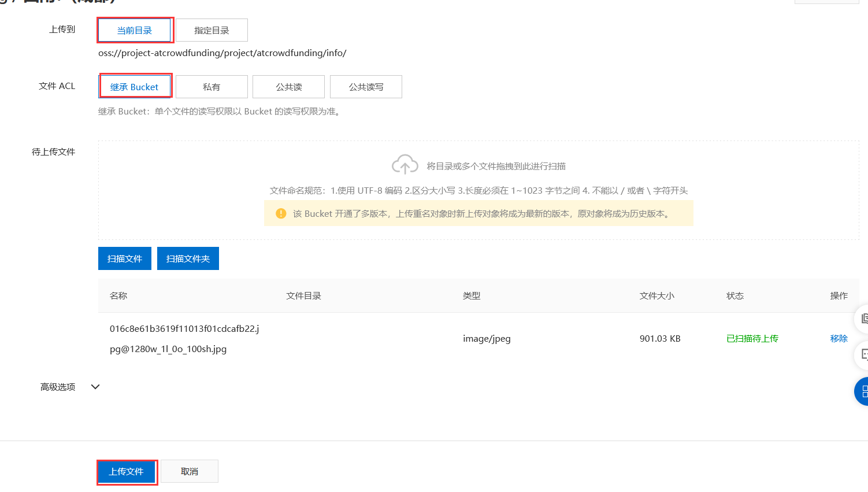The width and height of the screenshot is (868, 492).
Task: Click the 扫描文件 scan files button
Action: coord(124,258)
